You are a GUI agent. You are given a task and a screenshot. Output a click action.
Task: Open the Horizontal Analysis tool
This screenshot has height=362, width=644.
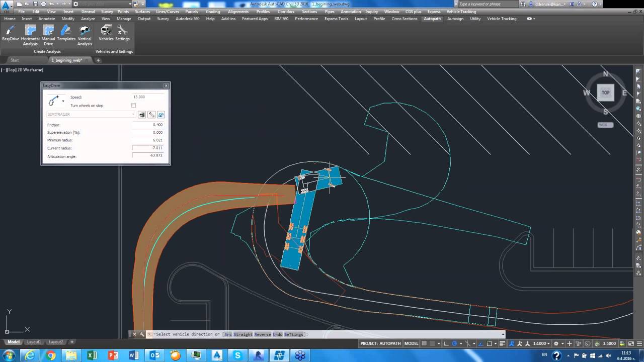30,36
